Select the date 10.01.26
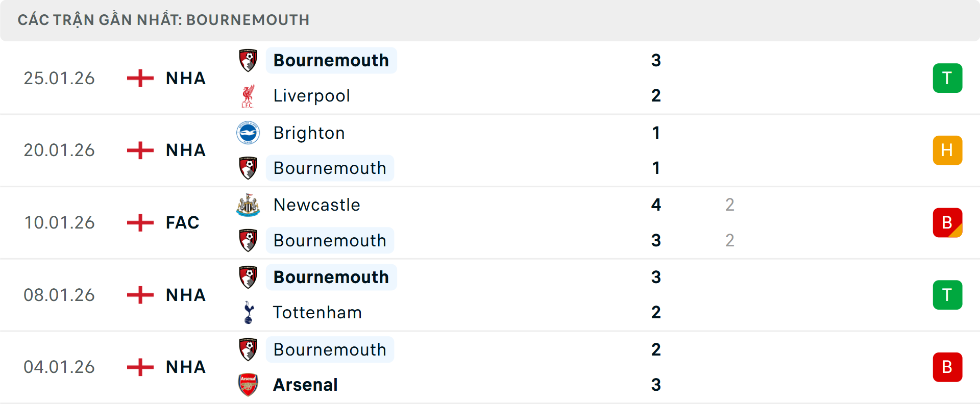This screenshot has height=404, width=980. coord(59,222)
